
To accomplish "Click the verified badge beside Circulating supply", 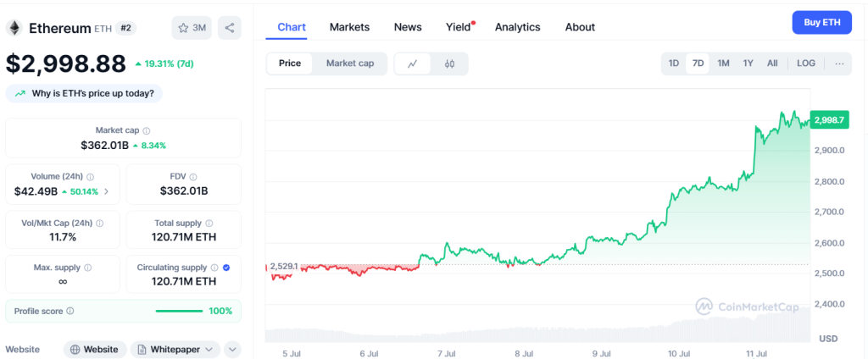I will [225, 268].
